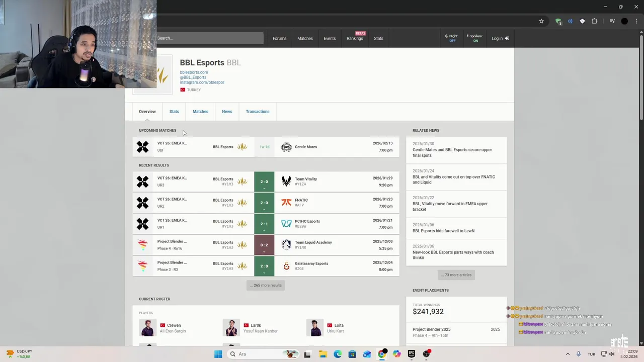The image size is (644, 362).
Task: Toggle Night mode off/on
Action: click(x=452, y=38)
